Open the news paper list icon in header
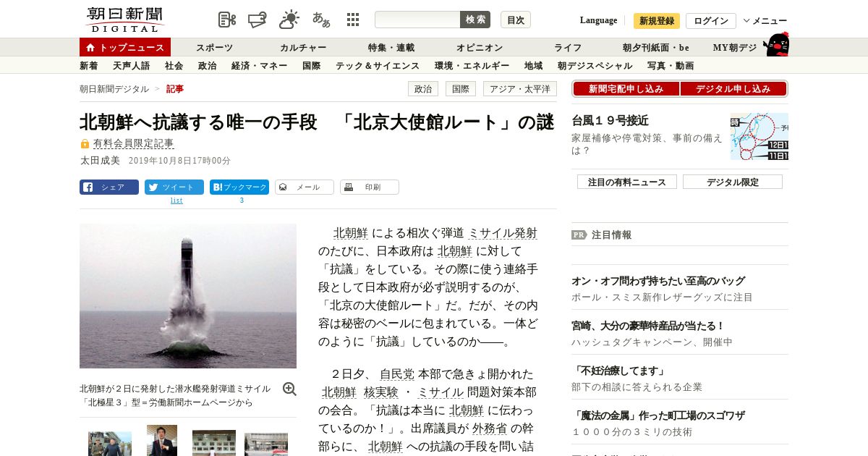The image size is (868, 456). coord(227,20)
